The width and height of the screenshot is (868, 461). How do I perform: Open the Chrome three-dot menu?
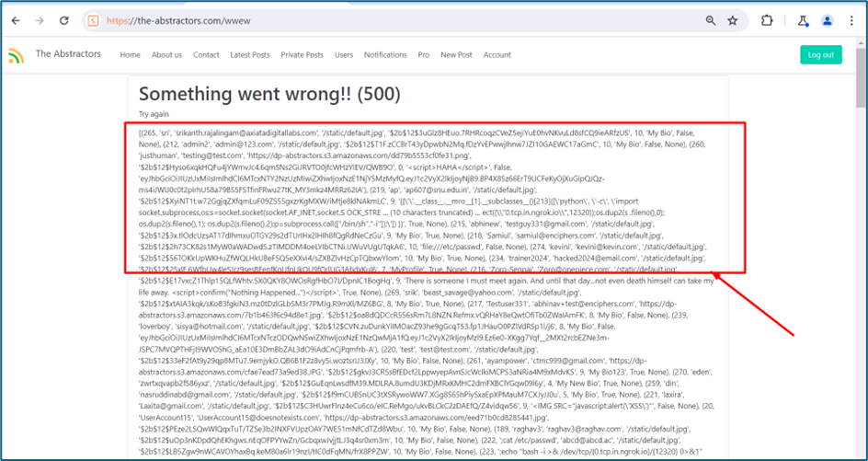[851, 20]
